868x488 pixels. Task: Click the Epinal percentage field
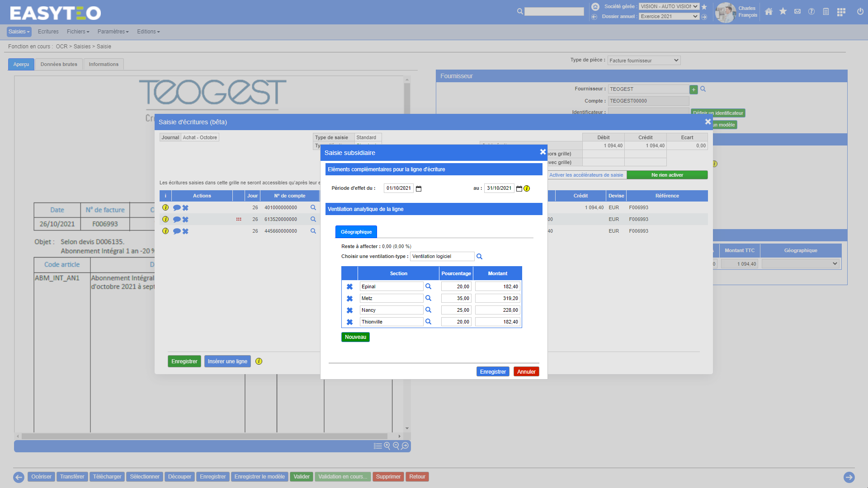[x=456, y=286]
